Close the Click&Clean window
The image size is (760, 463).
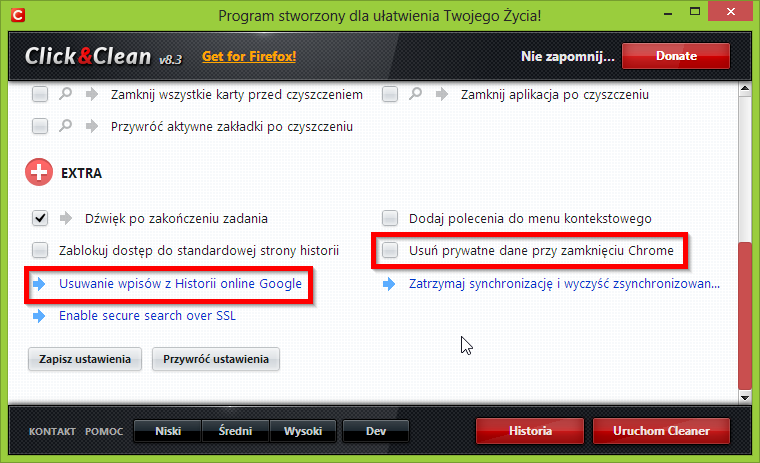[730, 12]
